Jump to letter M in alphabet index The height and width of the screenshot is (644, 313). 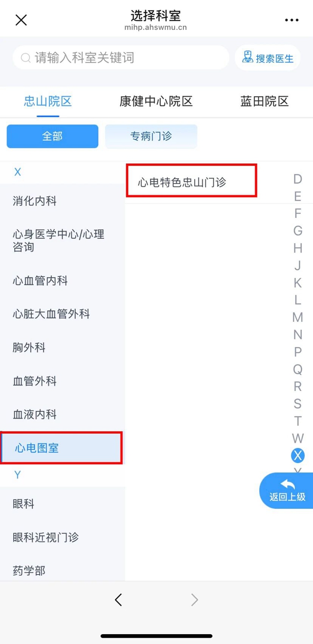297,317
